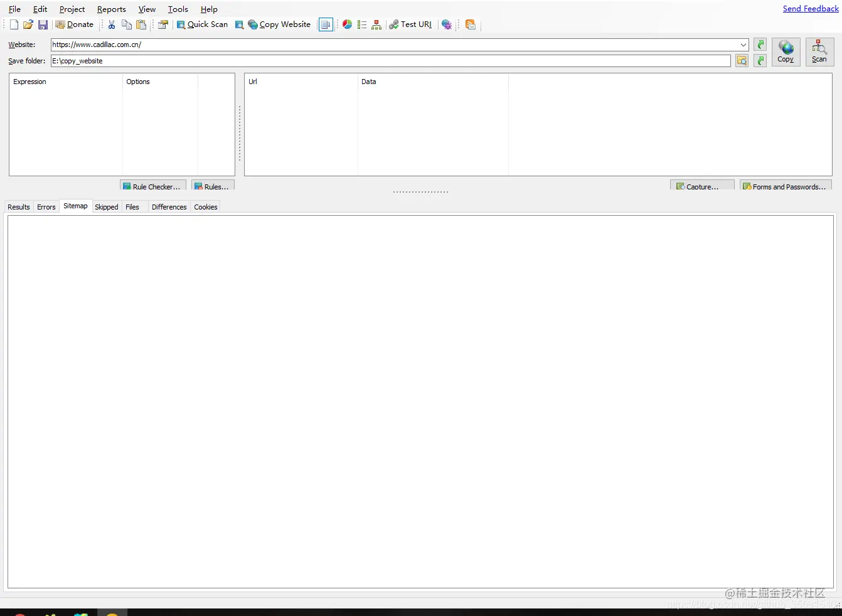The width and height of the screenshot is (842, 616).
Task: Switch to the Skipped tab
Action: point(107,207)
